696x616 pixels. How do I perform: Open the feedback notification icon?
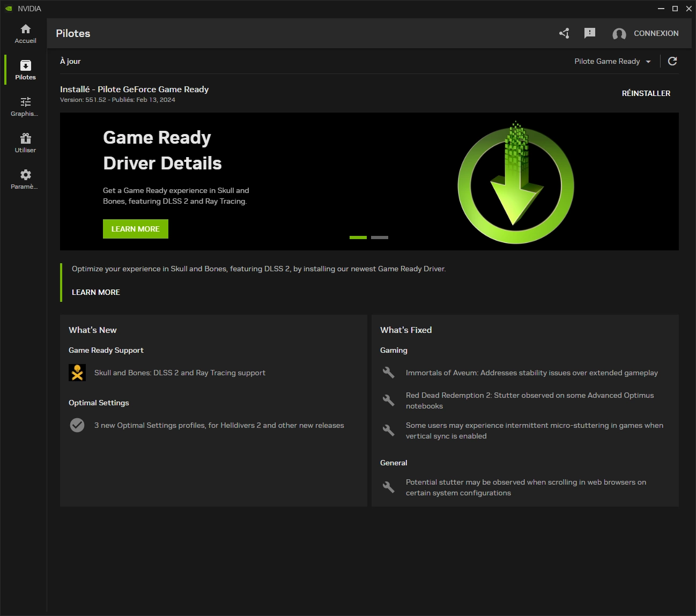point(590,33)
